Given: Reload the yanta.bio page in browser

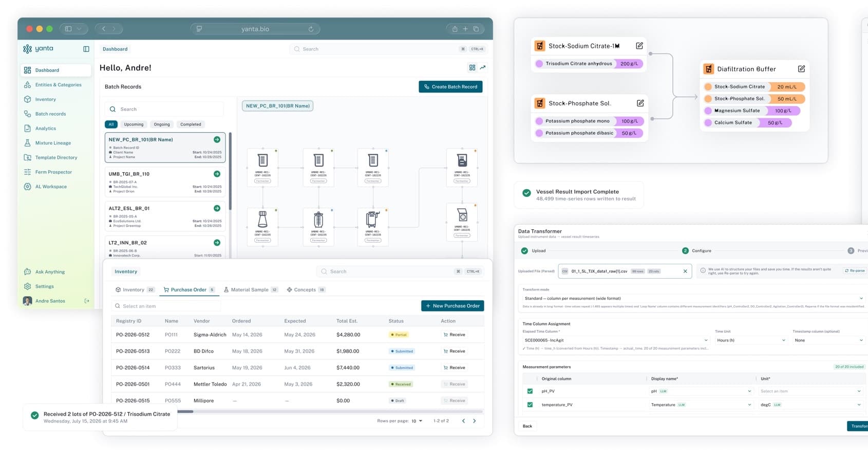Looking at the screenshot, I should click(311, 29).
